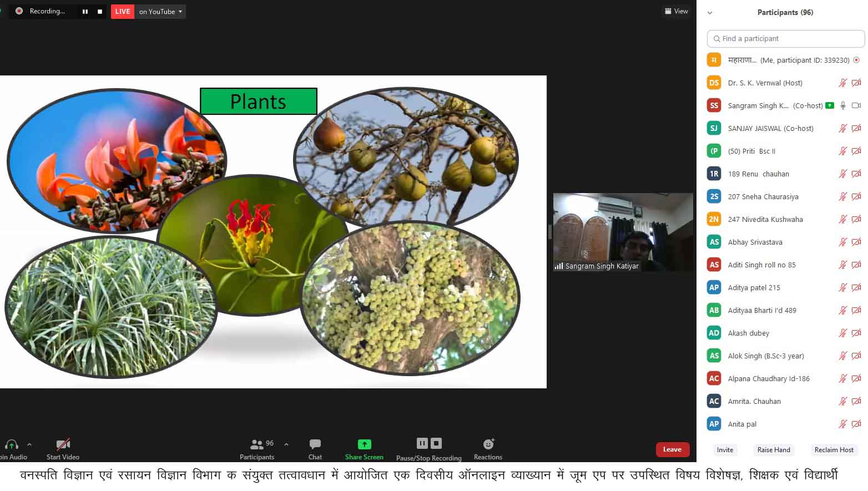The height and width of the screenshot is (491, 868).
Task: Click the muted mic icon for Alpana Chaudhary Id-186
Action: [x=842, y=378]
